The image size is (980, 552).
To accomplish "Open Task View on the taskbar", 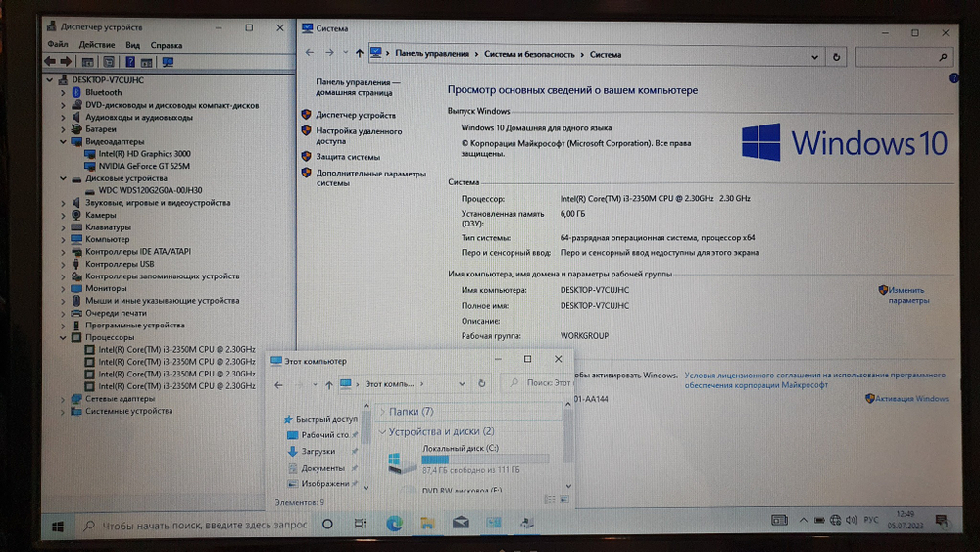I will tap(360, 524).
